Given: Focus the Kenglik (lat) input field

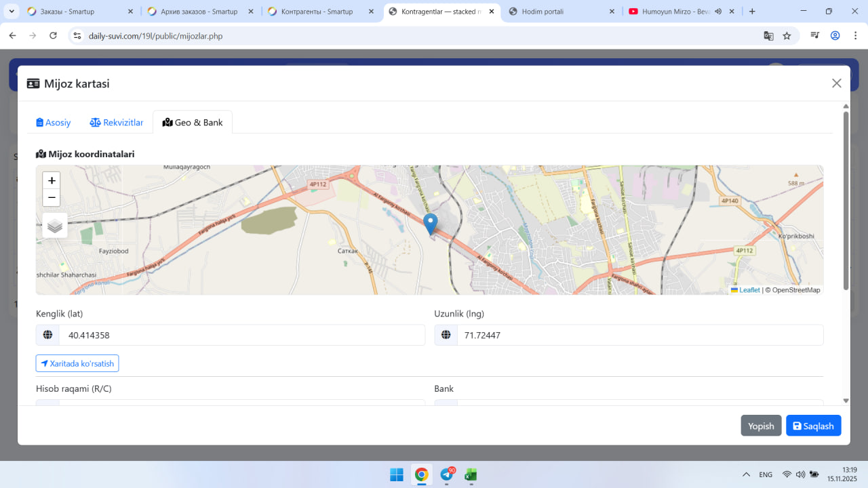Looking at the screenshot, I should click(x=241, y=335).
